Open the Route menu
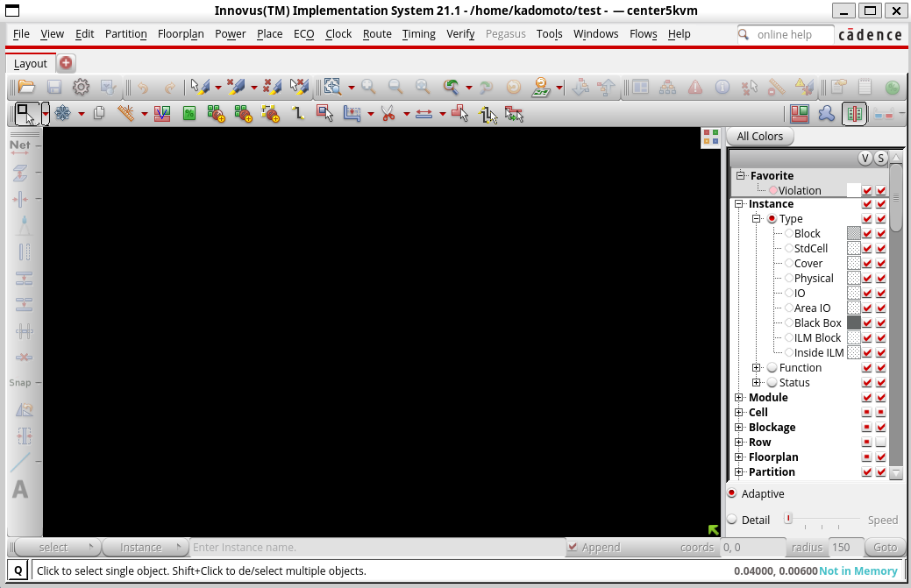This screenshot has height=588, width=911. tap(377, 34)
